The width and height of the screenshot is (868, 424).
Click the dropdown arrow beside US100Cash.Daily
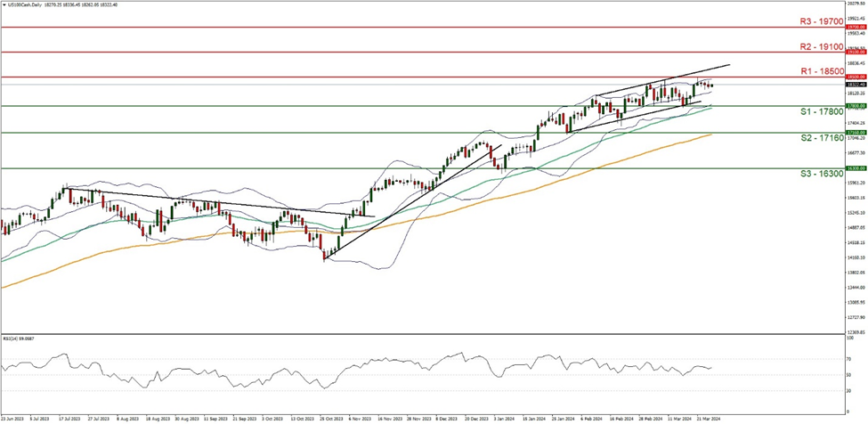click(x=4, y=4)
